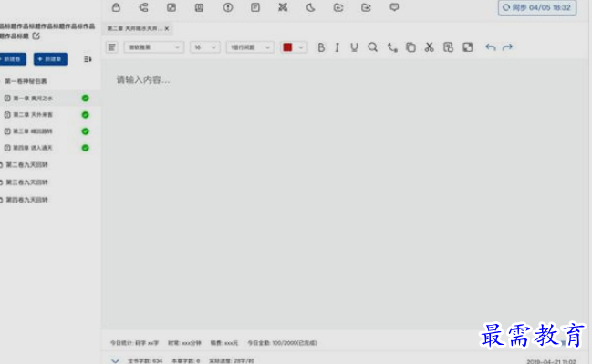
Task: Click the 新建章 button
Action: point(50,59)
